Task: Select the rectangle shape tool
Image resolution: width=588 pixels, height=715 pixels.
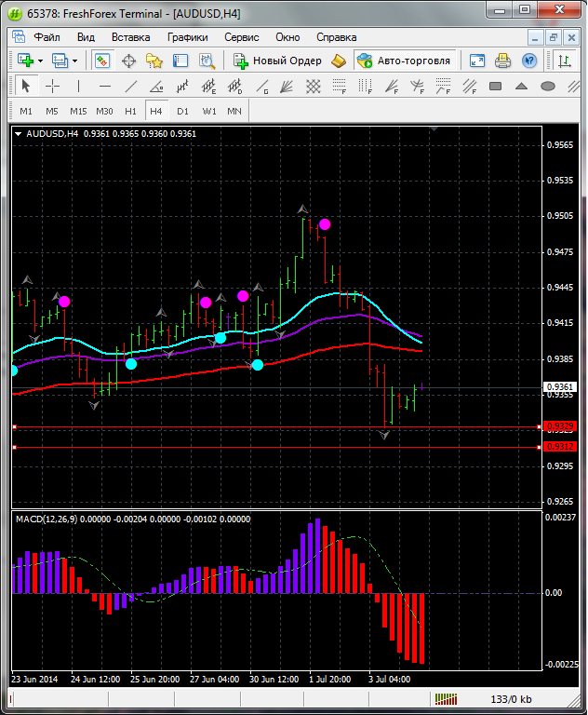Action: (496, 87)
